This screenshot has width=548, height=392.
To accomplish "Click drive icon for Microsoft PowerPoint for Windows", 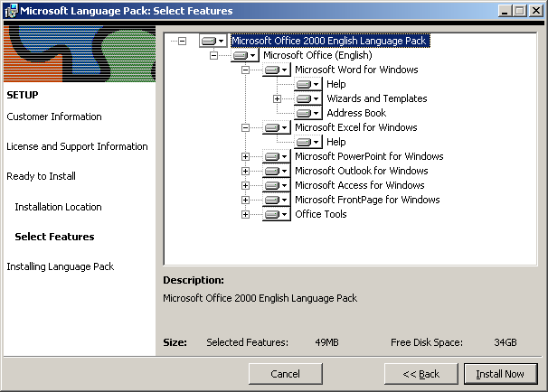I will [x=276, y=157].
